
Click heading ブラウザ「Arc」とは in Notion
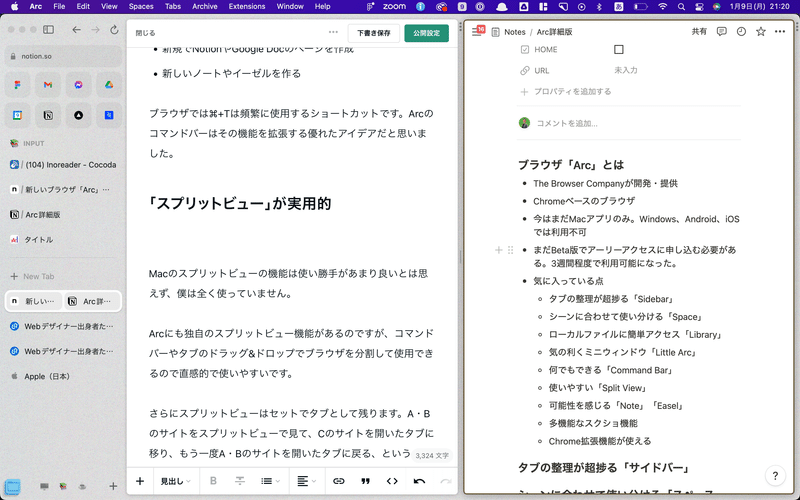(x=571, y=165)
